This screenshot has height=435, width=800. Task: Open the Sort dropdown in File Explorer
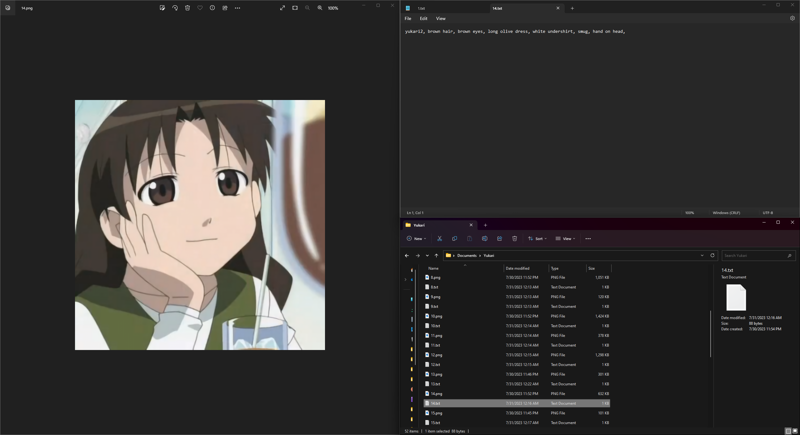pos(537,239)
